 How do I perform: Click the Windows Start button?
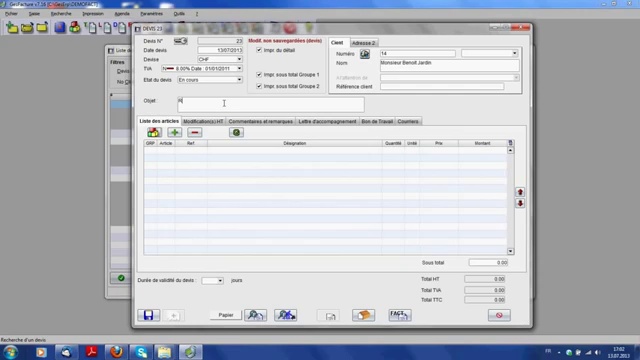tap(11, 352)
